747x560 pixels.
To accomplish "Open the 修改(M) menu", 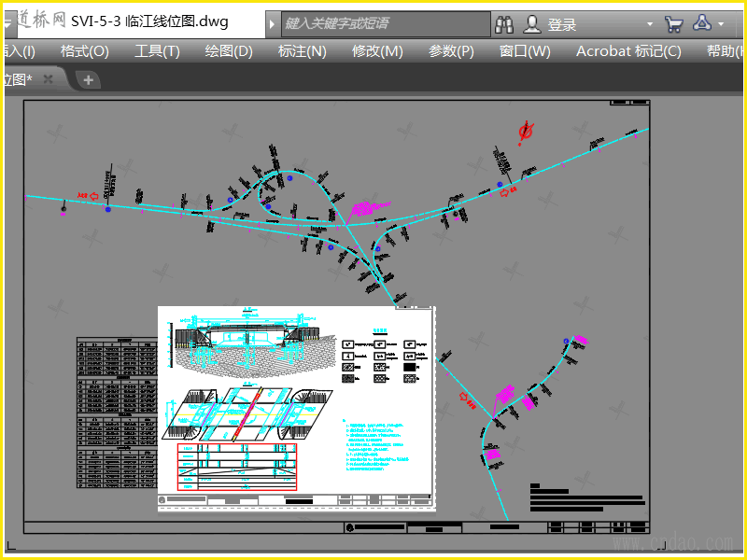I will click(x=377, y=51).
